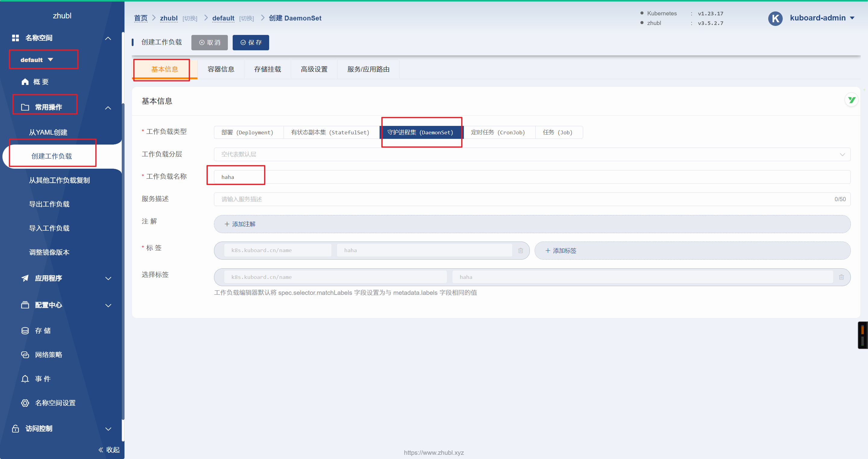Open 概要 overview page
The height and width of the screenshot is (459, 868).
click(x=41, y=82)
